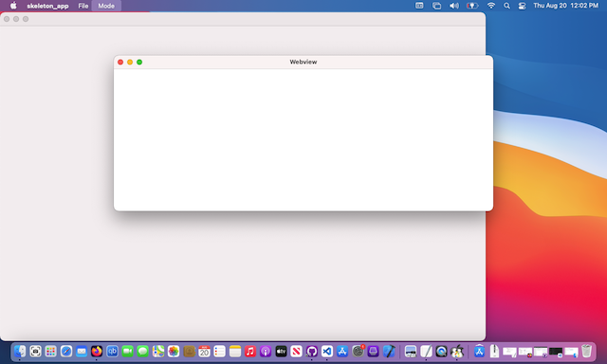Viewport: 607px width, 364px height.
Task: Open the File menu in the menu bar
Action: [x=83, y=6]
